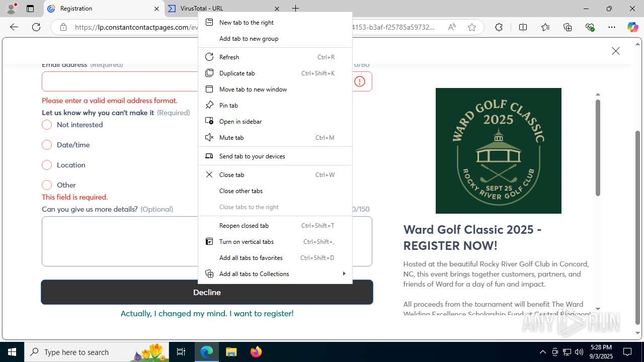Show hidden system tray icons
This screenshot has height=362, width=644.
click(542, 352)
